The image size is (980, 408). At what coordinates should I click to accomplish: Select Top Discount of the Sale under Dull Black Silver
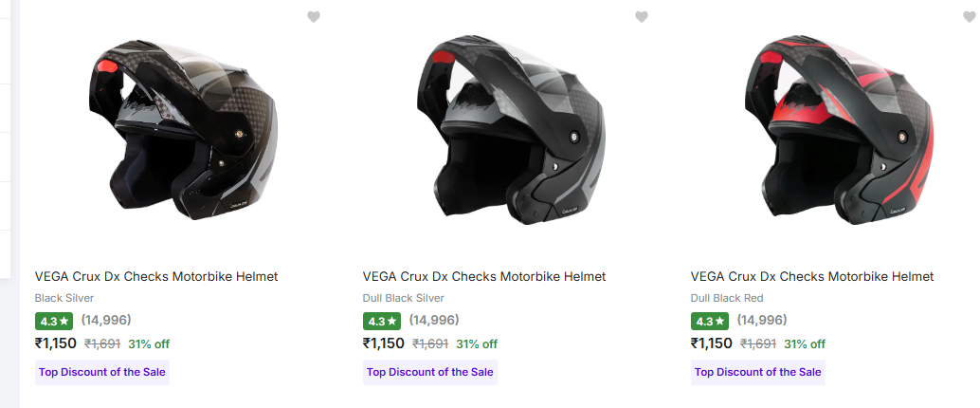click(430, 372)
